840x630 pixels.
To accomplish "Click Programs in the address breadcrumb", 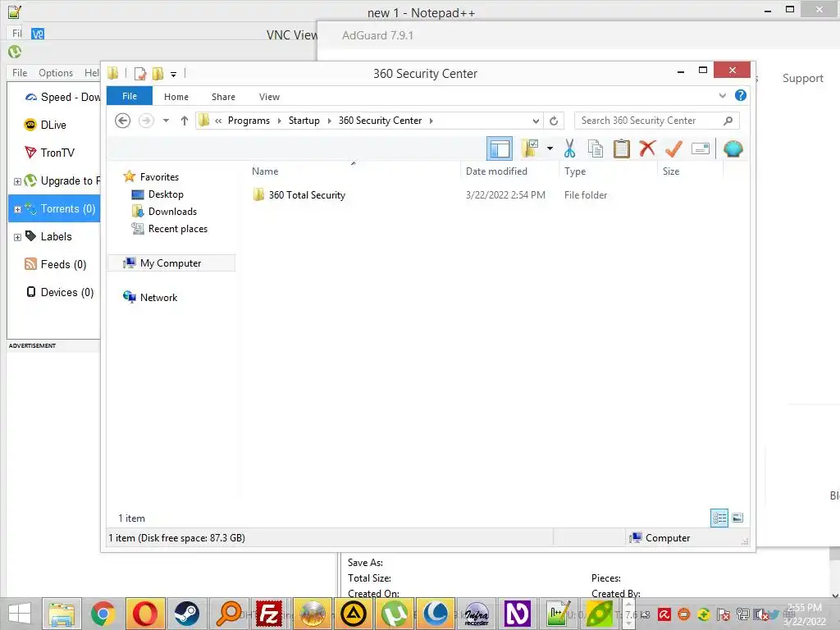I will click(249, 121).
